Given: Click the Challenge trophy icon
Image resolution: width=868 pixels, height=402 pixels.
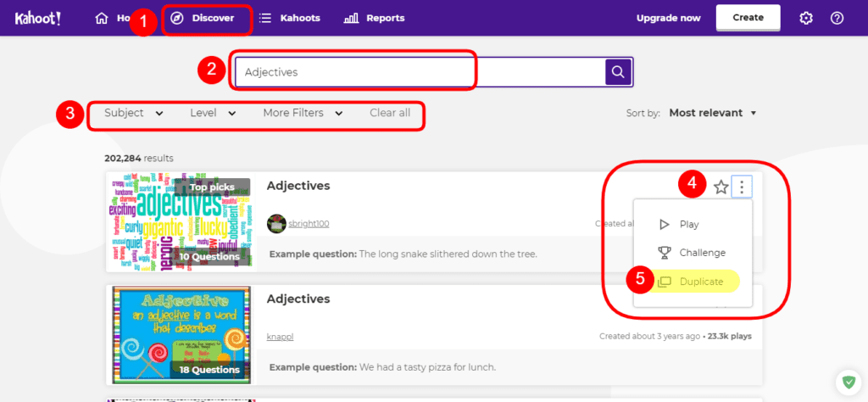Looking at the screenshot, I should [665, 253].
